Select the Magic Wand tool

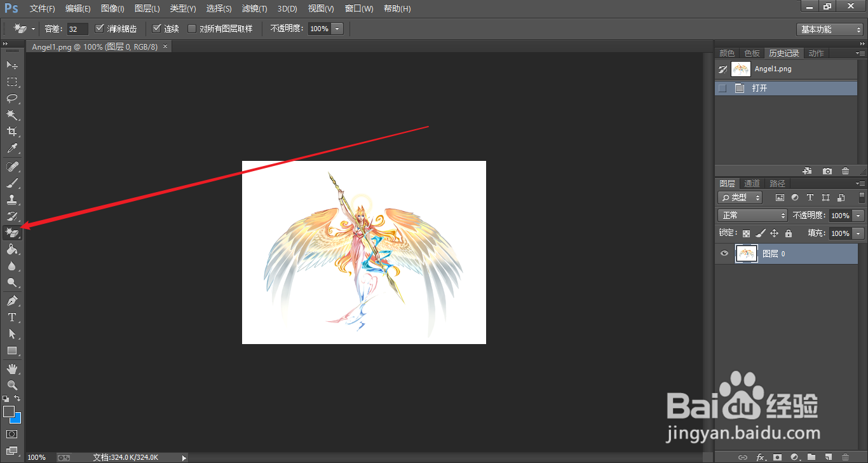(x=12, y=115)
